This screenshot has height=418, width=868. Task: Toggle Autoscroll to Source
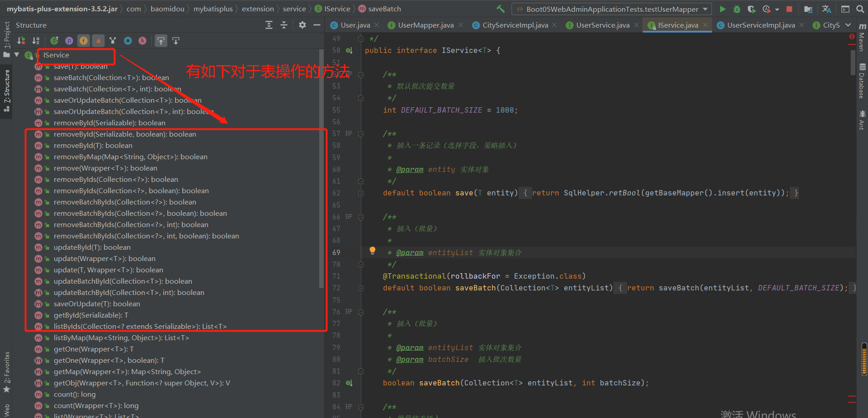pos(161,41)
